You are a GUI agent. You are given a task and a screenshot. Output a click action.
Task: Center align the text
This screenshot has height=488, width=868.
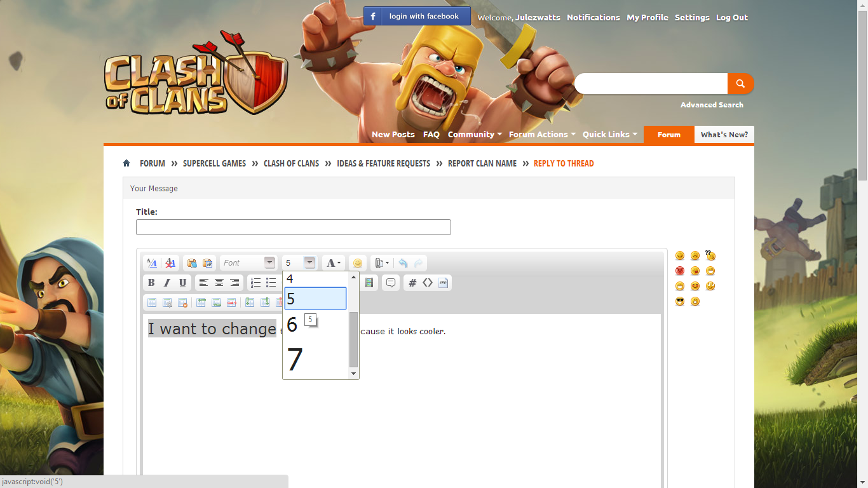pos(219,283)
